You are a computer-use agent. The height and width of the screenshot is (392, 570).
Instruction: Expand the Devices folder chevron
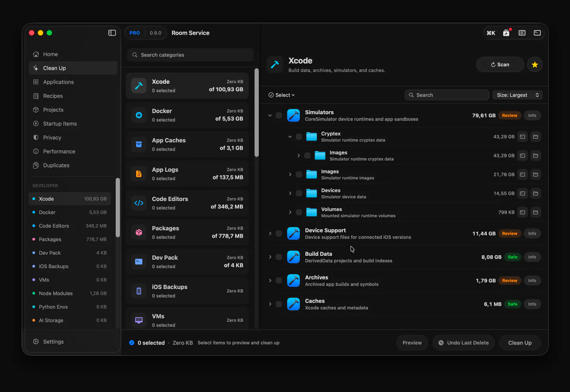[x=290, y=193]
